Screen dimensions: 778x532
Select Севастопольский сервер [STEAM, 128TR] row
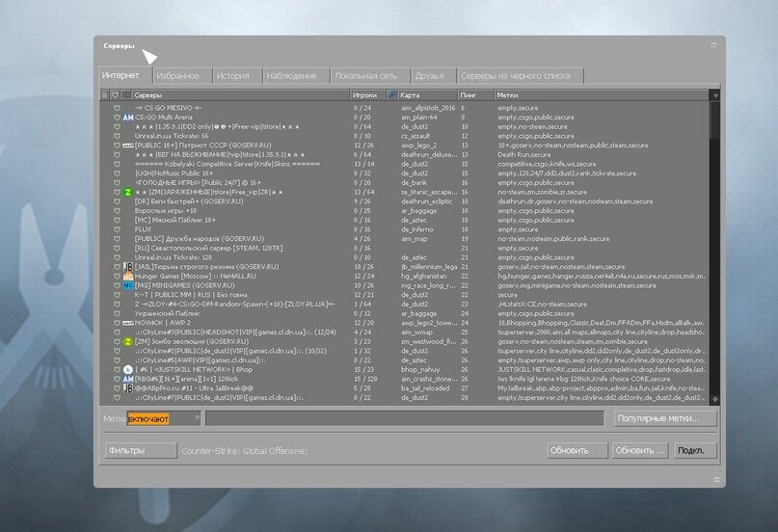coord(404,249)
